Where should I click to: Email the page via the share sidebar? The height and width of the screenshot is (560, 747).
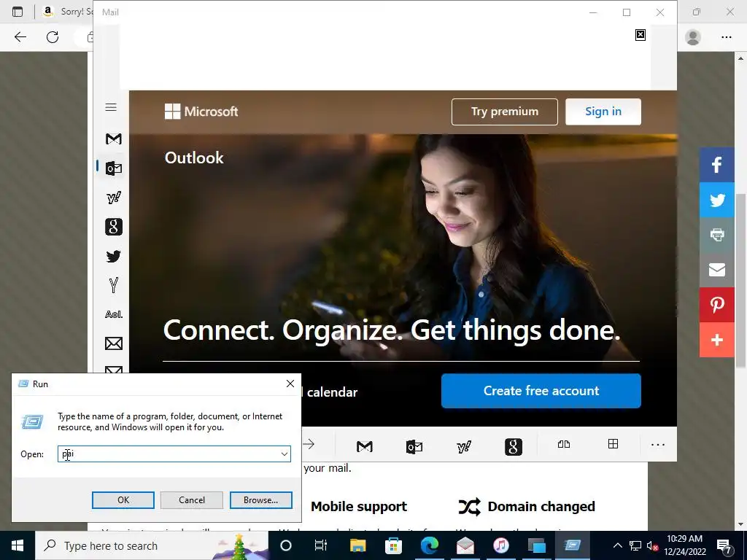[x=716, y=270]
